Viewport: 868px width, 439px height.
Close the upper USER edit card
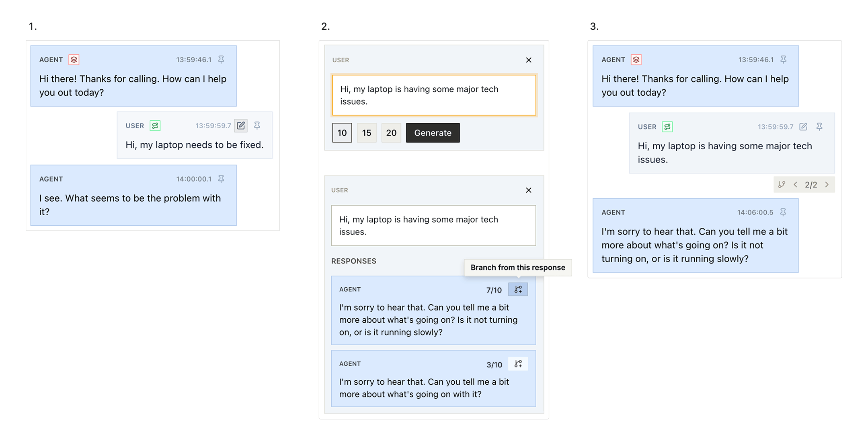(528, 60)
